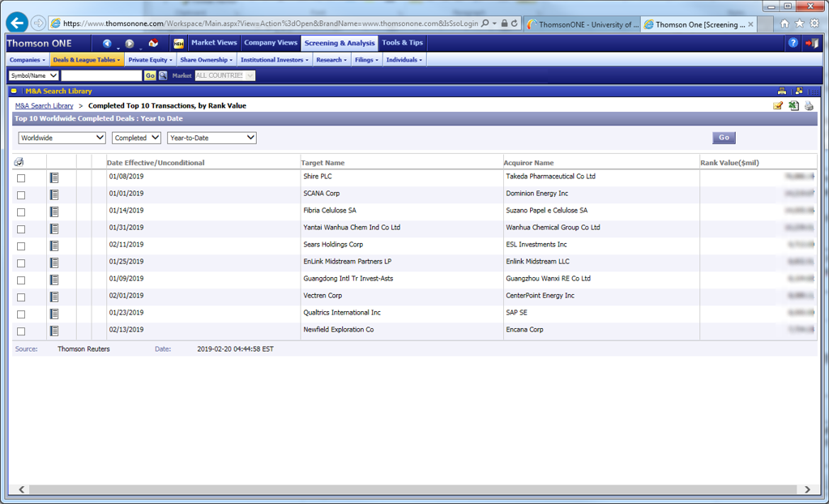Check the box for Guangdong Intl Tr row
Image resolution: width=829 pixels, height=504 pixels.
coord(21,280)
